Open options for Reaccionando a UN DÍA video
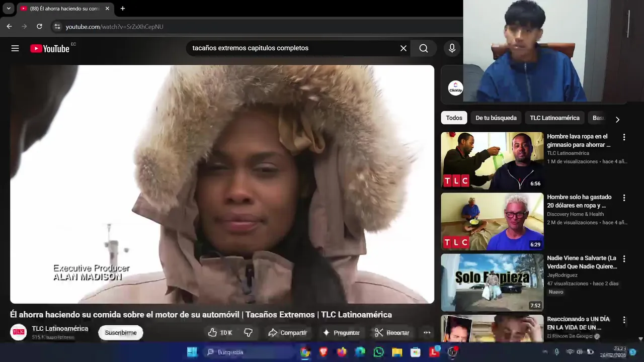This screenshot has height=362, width=644. (624, 320)
